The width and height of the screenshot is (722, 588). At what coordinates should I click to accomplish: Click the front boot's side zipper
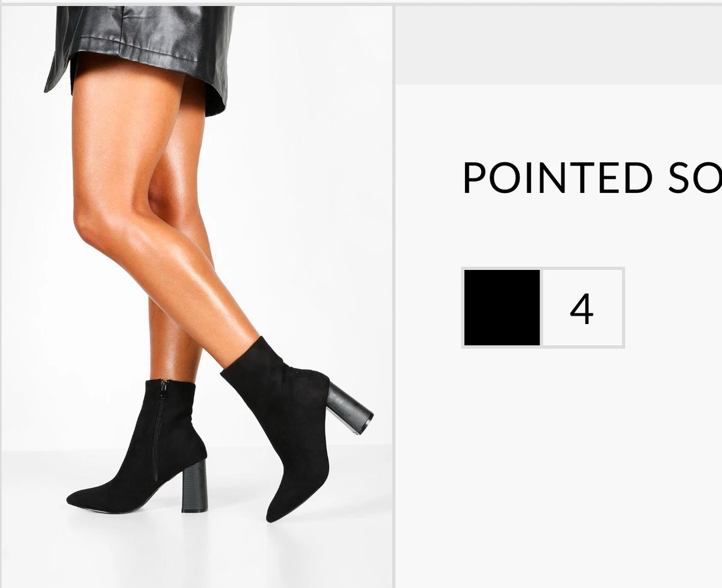click(159, 430)
